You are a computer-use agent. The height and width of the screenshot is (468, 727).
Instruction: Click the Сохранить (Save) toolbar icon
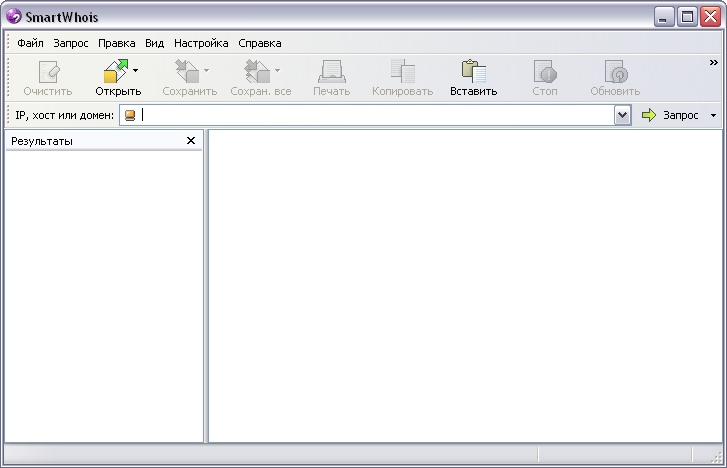(x=187, y=71)
